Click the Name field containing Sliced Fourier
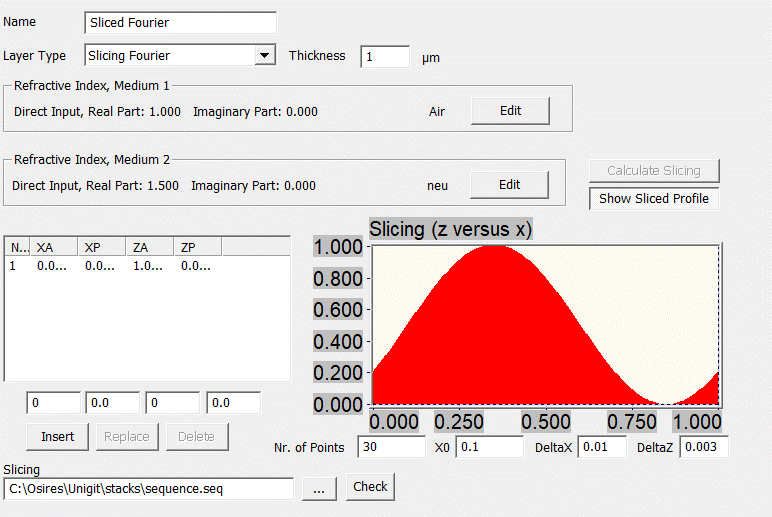 [180, 22]
